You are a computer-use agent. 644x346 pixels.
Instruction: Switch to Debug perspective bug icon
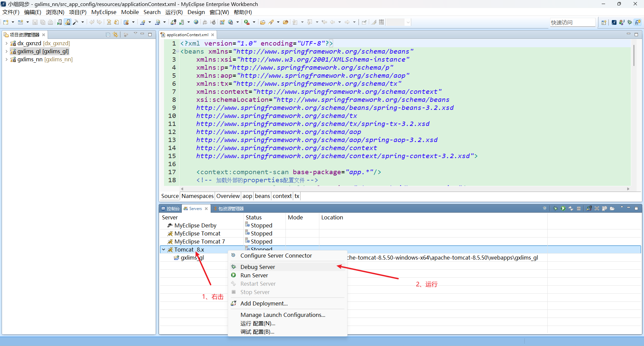point(630,22)
